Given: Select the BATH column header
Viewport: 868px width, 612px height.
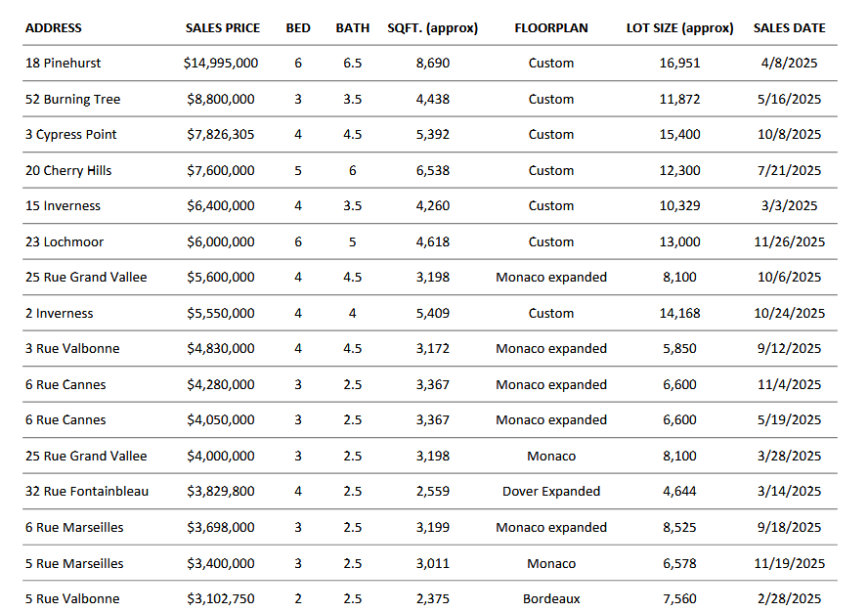Looking at the screenshot, I should click(352, 28).
